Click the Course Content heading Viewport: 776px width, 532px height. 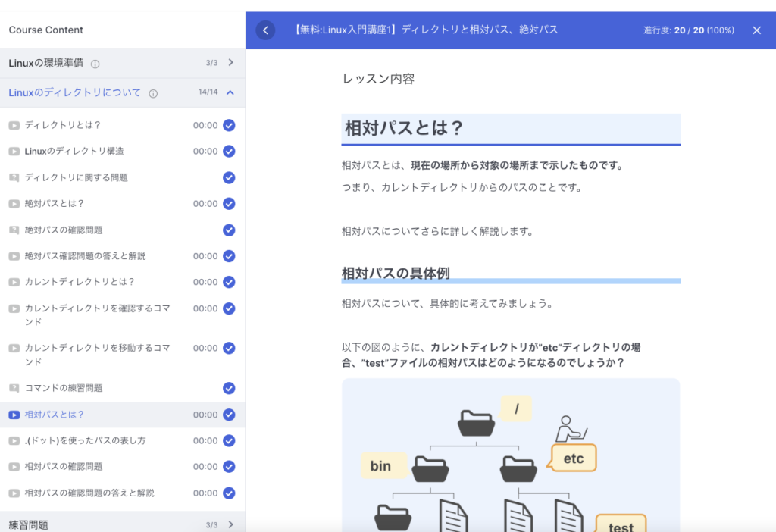[x=45, y=30]
